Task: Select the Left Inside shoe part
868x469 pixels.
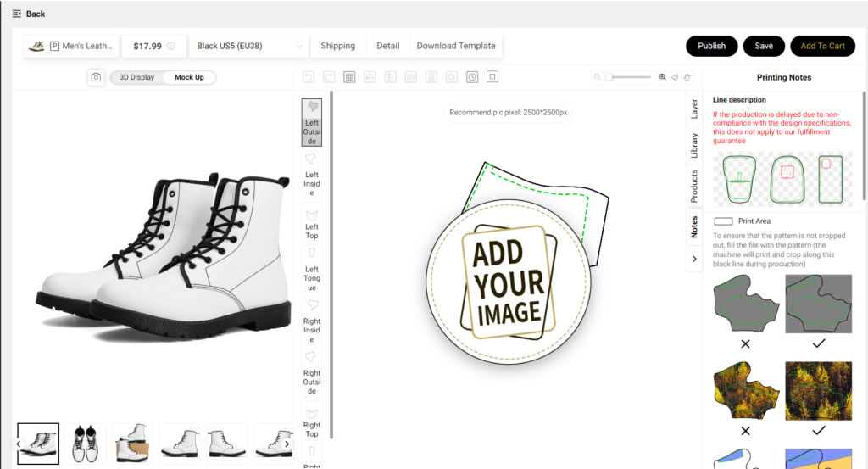Action: tap(312, 175)
